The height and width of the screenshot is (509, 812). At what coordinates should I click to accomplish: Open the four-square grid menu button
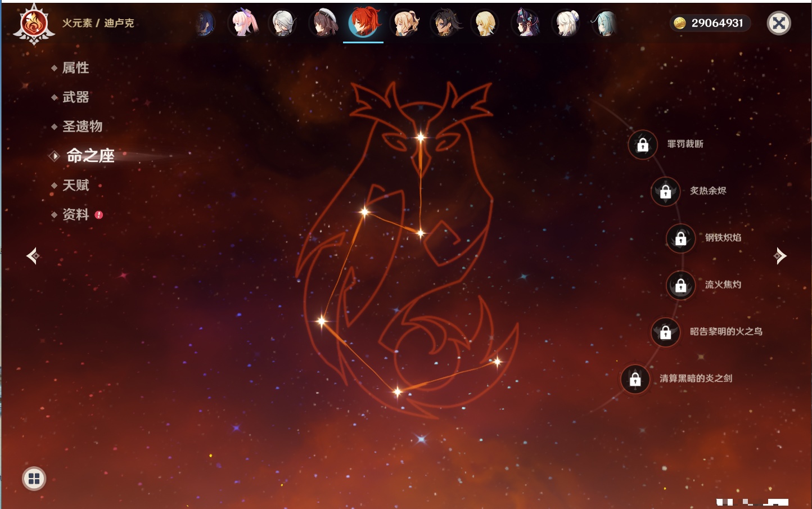click(34, 479)
